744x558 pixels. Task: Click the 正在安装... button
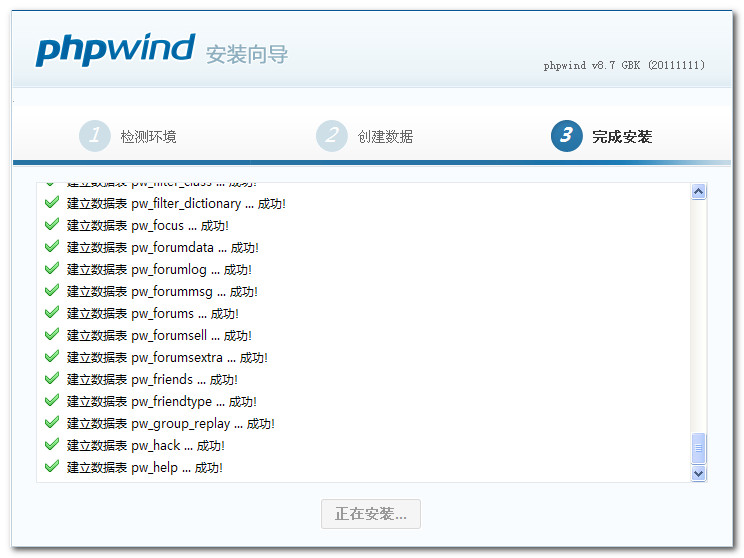(x=371, y=514)
